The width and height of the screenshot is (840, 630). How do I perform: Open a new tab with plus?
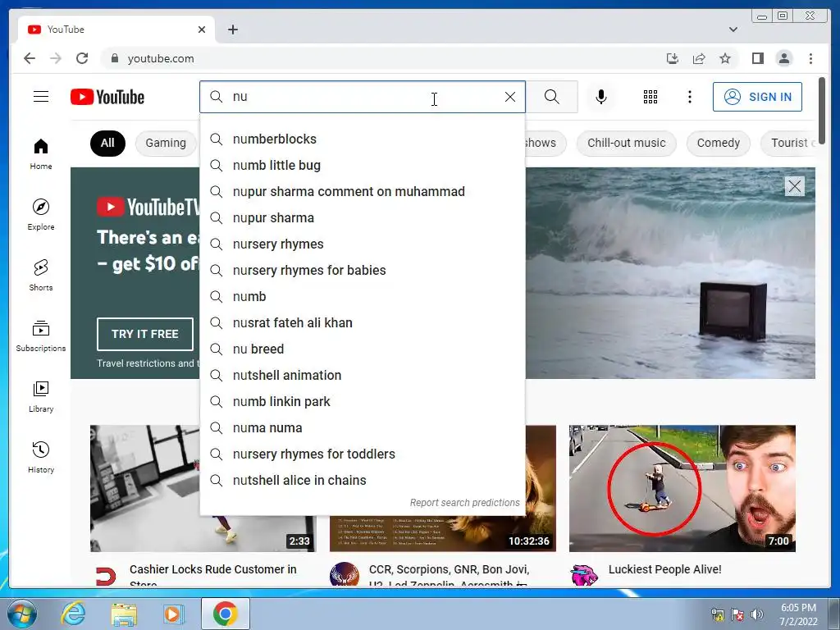pos(232,30)
